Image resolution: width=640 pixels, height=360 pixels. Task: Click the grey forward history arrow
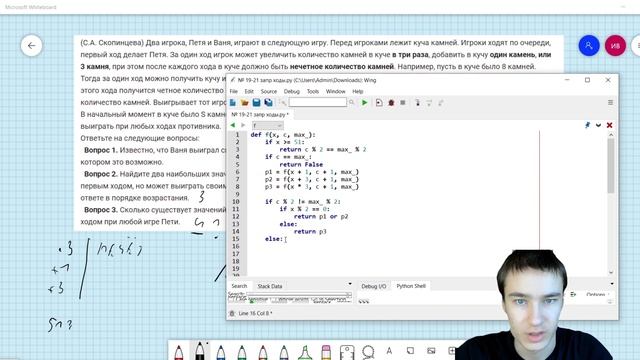click(243, 125)
